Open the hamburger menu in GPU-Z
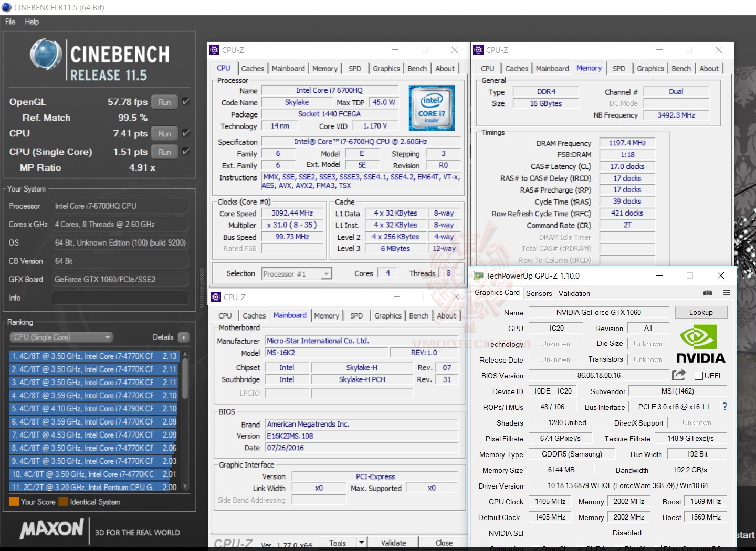This screenshot has width=756, height=551. (727, 293)
